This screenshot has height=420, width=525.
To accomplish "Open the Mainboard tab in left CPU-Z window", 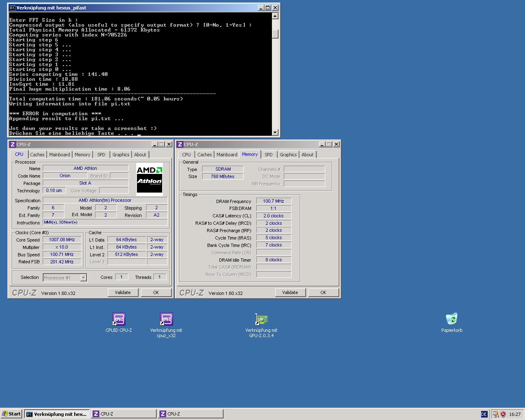I will (x=59, y=155).
